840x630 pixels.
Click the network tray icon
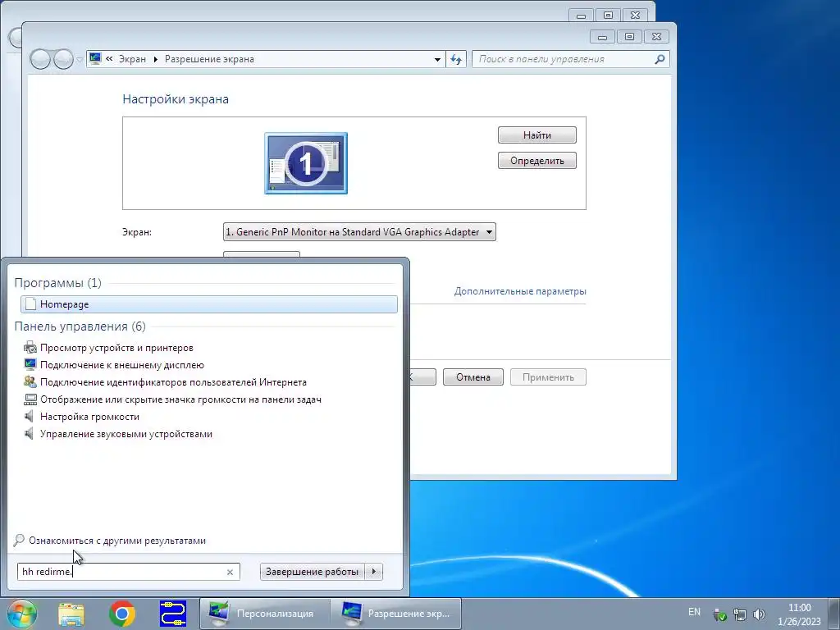[740, 615]
